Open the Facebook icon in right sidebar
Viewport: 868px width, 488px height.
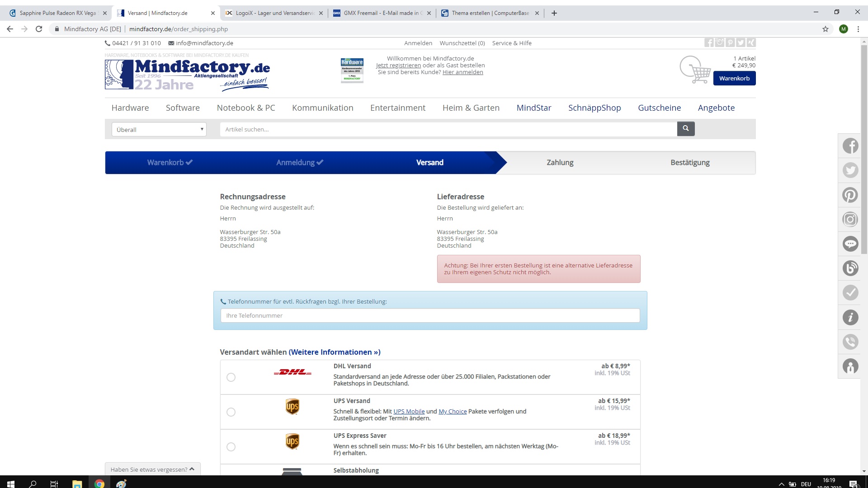click(850, 146)
